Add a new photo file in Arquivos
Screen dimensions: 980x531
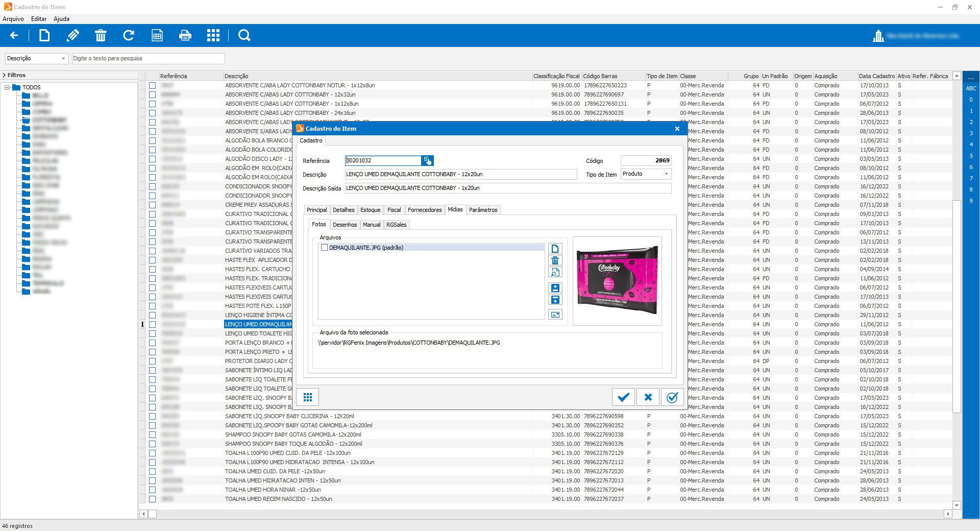pos(555,249)
